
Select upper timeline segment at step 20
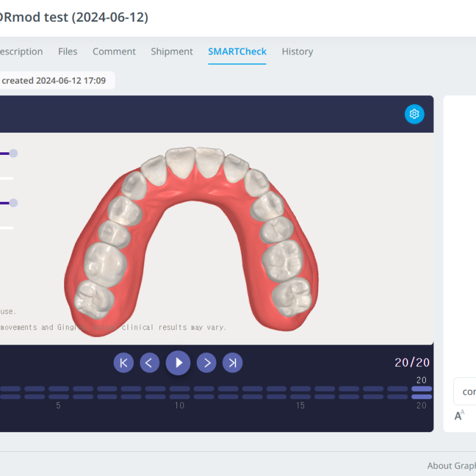pos(421,389)
